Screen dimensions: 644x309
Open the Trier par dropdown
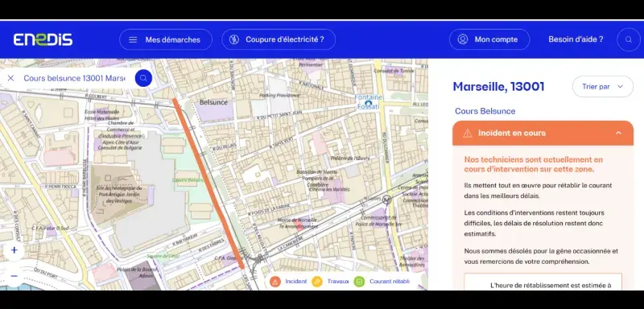[602, 87]
